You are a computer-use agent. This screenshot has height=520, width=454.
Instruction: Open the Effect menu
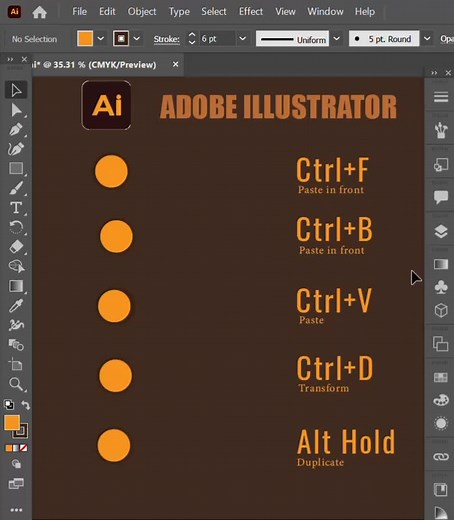click(x=251, y=12)
